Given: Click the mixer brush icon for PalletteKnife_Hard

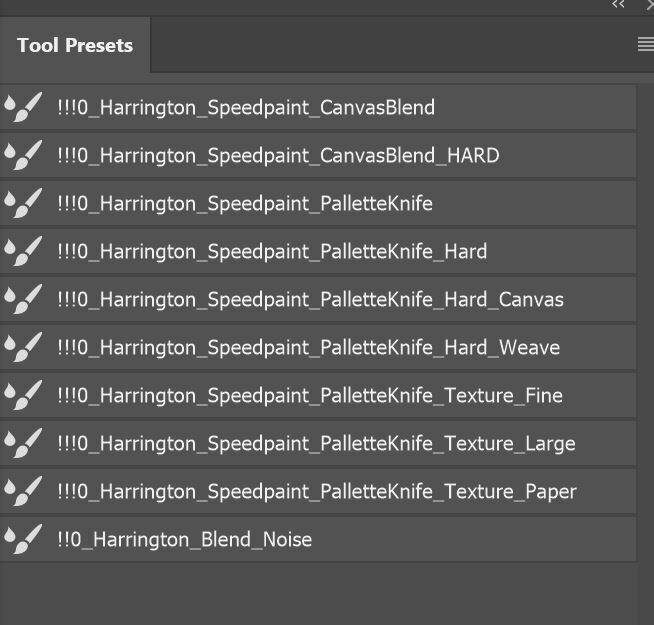Looking at the screenshot, I should coord(23,251).
